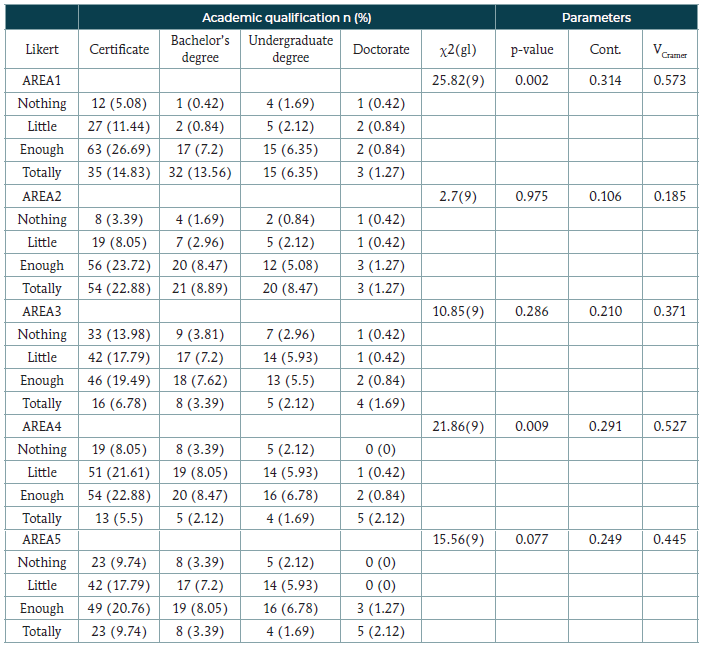The height and width of the screenshot is (646, 703).
Task: Click the Academic qualification n (%) header
Action: 286,18
